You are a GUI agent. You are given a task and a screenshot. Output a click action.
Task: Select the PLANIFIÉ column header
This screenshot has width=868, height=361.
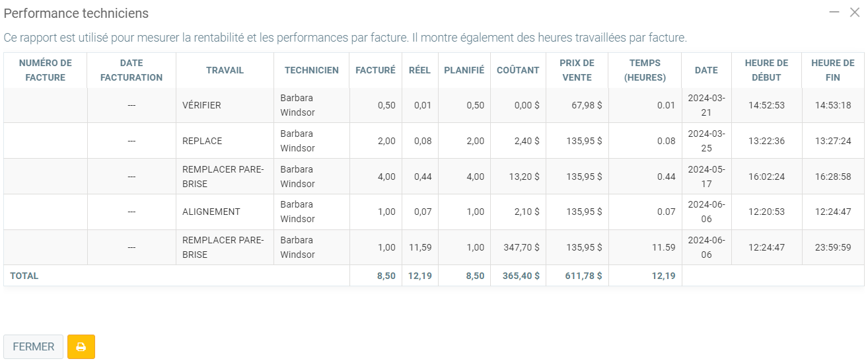[x=464, y=70]
